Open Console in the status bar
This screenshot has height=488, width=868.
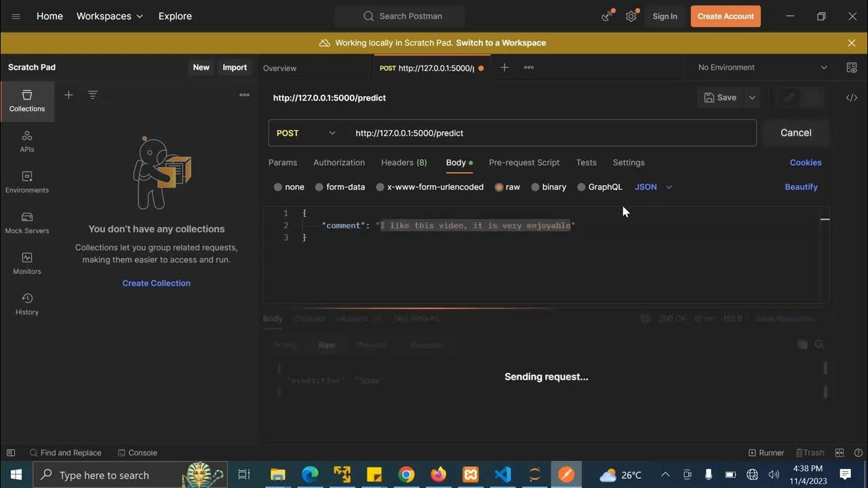(137, 453)
